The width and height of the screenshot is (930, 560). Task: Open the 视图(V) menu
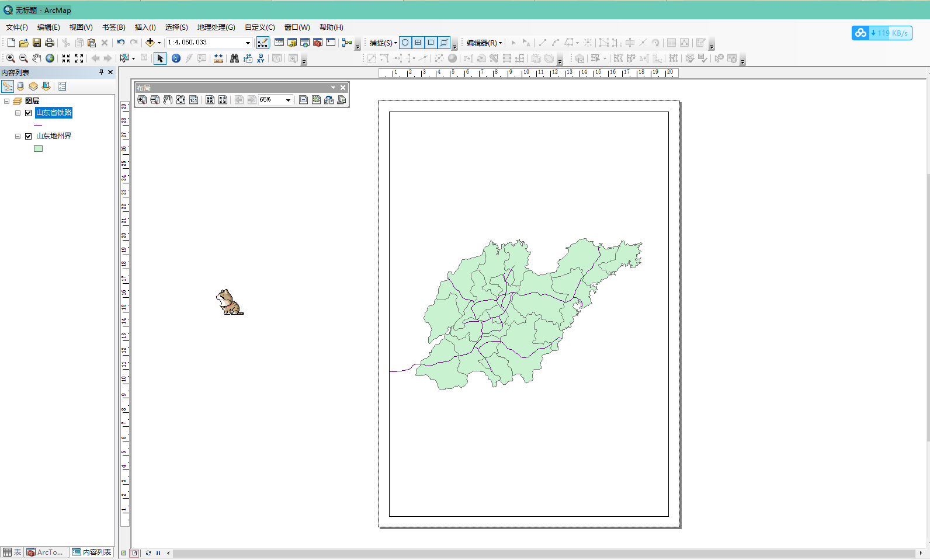tap(81, 27)
